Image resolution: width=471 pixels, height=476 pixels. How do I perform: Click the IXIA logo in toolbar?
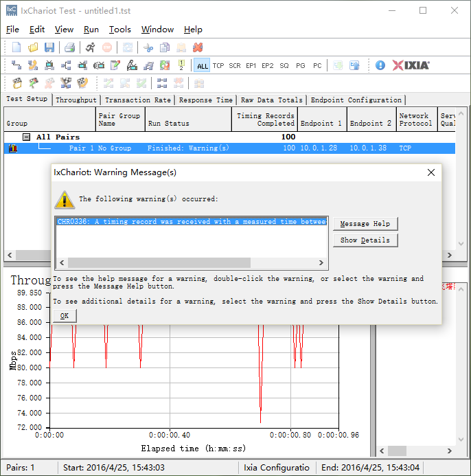click(x=411, y=65)
